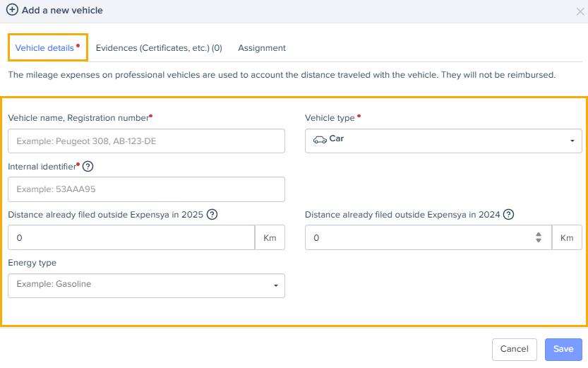Increase the 2024 distance with up arrow
The height and width of the screenshot is (368, 588).
(x=539, y=235)
